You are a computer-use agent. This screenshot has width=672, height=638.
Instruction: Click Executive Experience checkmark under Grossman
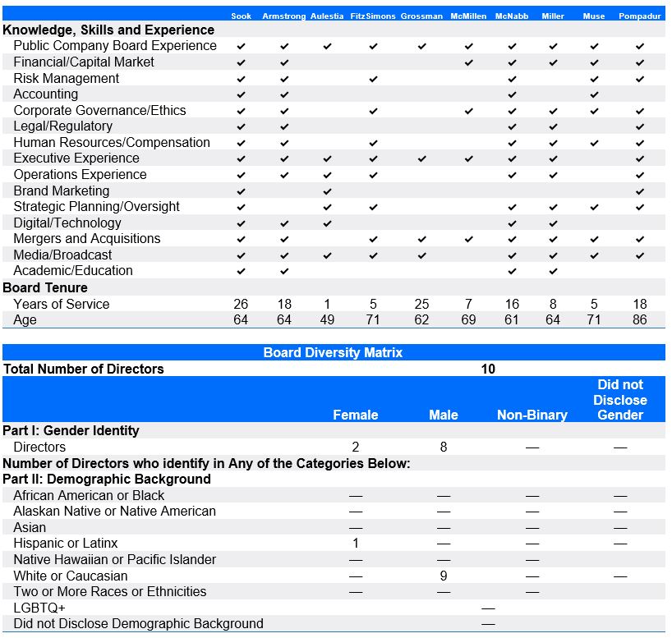pos(421,158)
